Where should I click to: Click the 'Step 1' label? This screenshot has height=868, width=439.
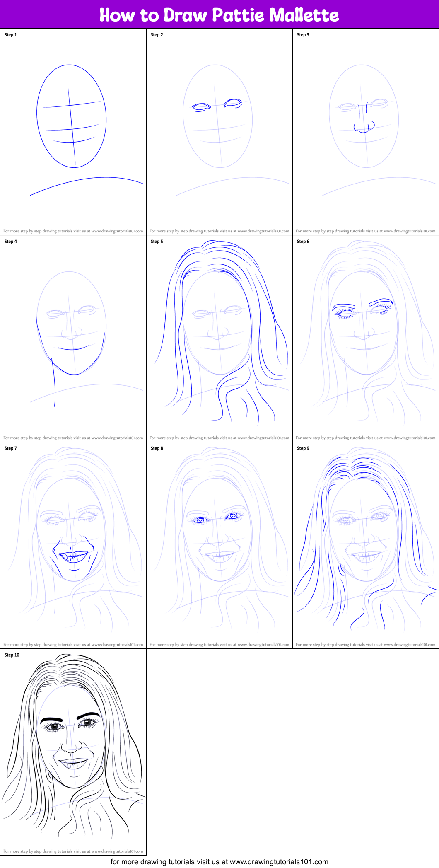[x=11, y=35]
